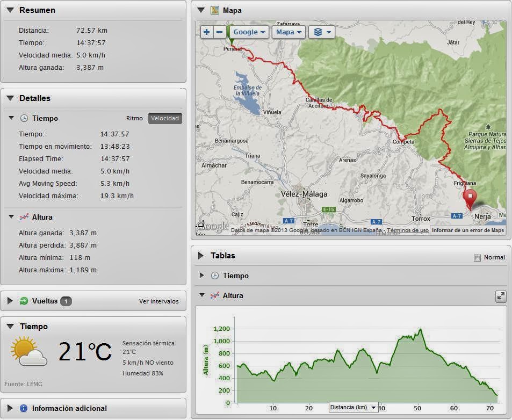This screenshot has width=512, height=420.
Task: Select the Velocidad display mode
Action: point(165,119)
